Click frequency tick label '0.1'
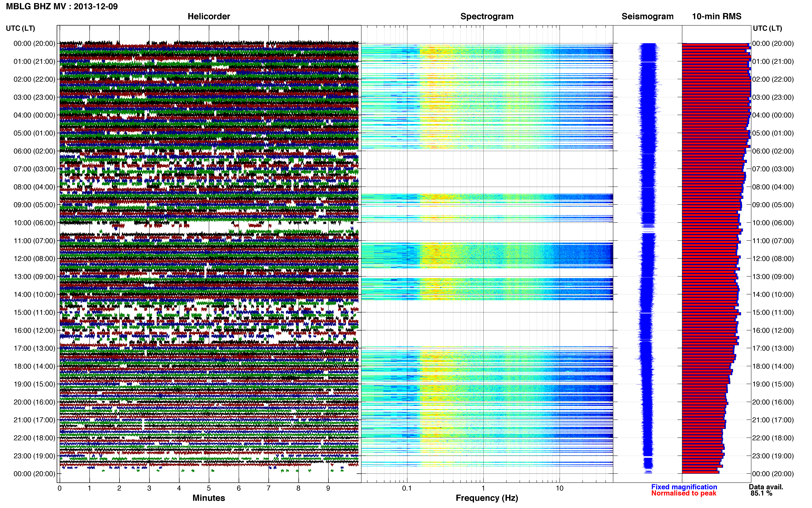This screenshot has height=508, width=812. pos(407,488)
